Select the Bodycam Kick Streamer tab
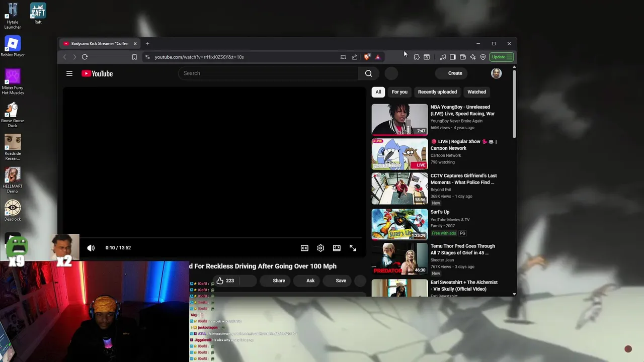Viewport: 644px width, 362px height. tap(99, 44)
